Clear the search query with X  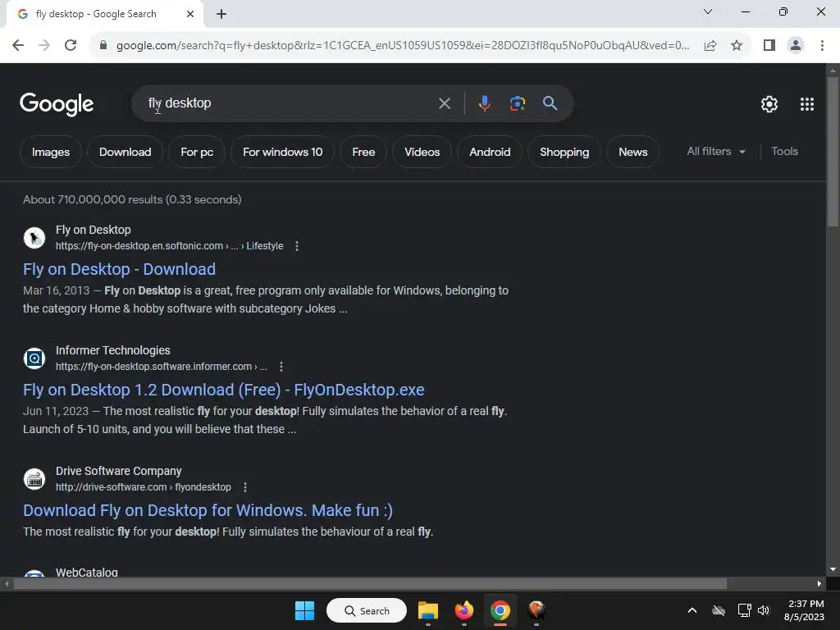pyautogui.click(x=444, y=103)
